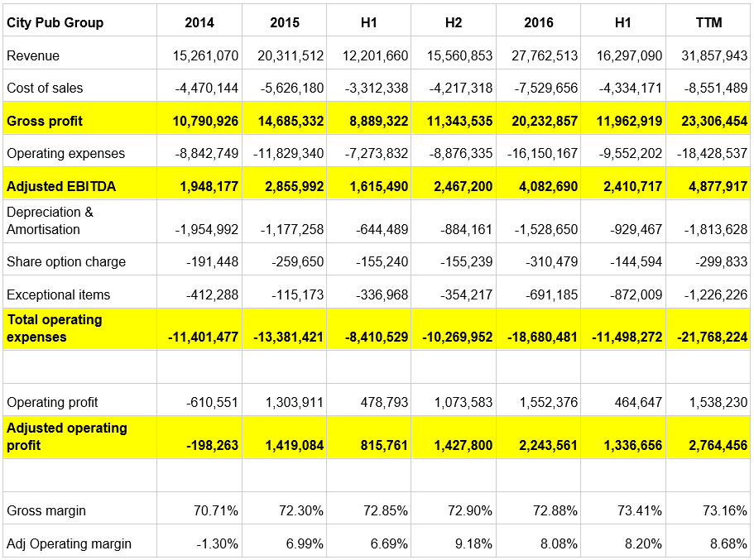The image size is (754, 560).
Task: Click Operating profit value 1,303,911
Action: click(x=294, y=402)
